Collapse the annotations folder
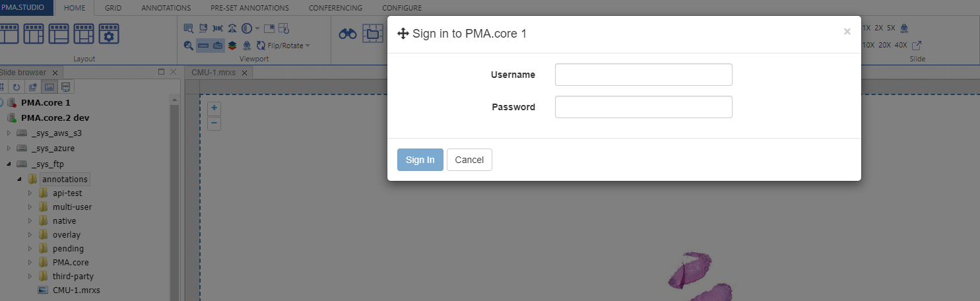 click(x=20, y=180)
